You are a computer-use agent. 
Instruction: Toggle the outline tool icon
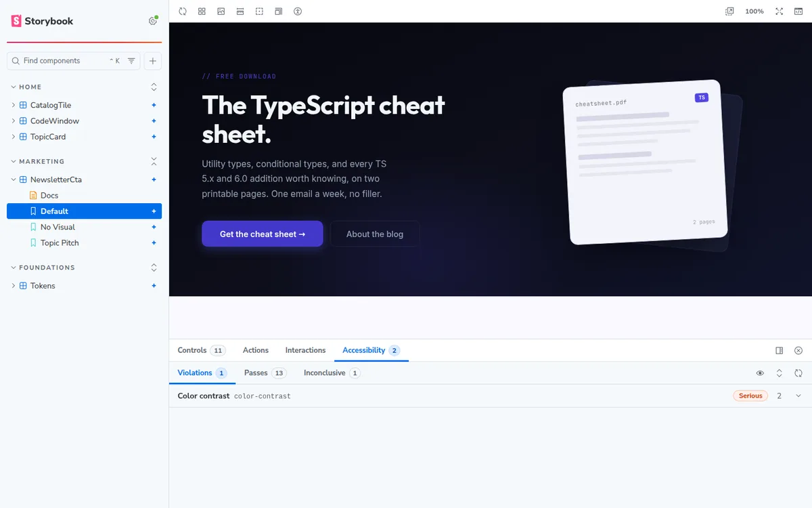point(259,12)
